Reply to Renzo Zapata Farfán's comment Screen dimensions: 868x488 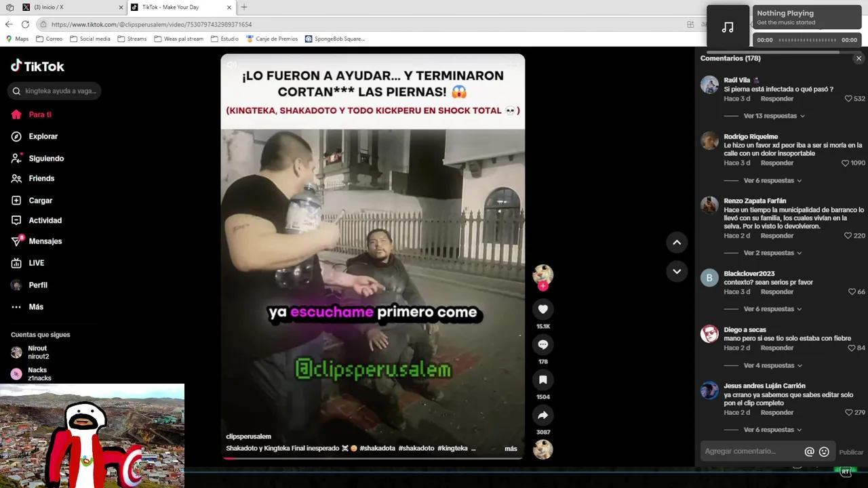[x=776, y=236]
